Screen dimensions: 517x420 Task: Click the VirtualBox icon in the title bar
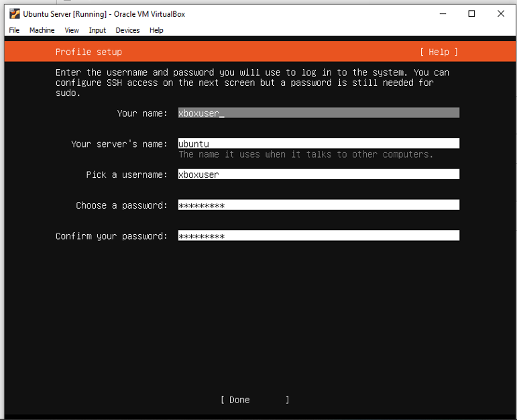point(14,13)
